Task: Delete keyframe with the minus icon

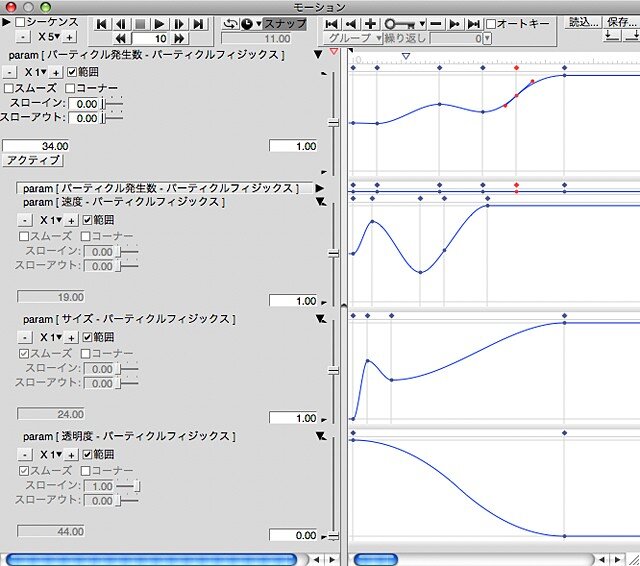Action: coord(436,24)
